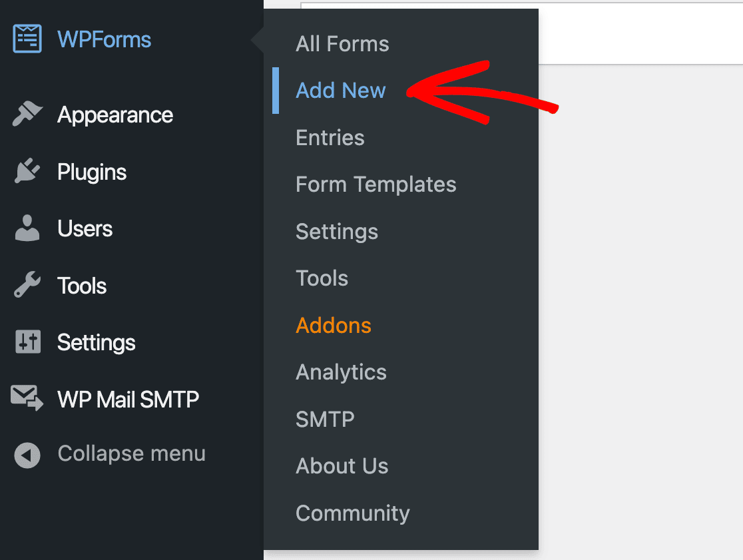Click the WP Mail SMTP envelope icon
Image resolution: width=743 pixels, height=560 pixels.
click(x=26, y=398)
